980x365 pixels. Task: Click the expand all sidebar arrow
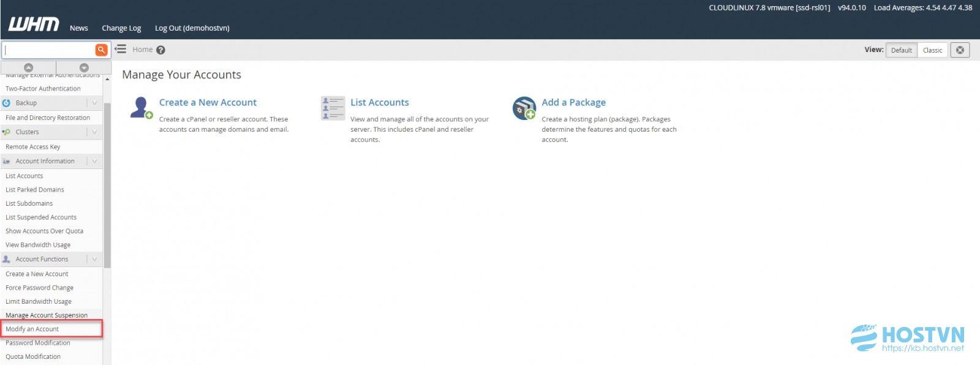(84, 67)
